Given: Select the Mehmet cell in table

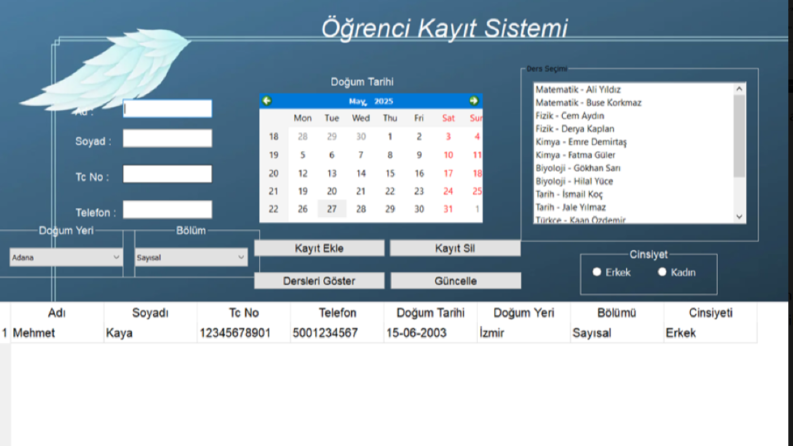Looking at the screenshot, I should (x=57, y=333).
